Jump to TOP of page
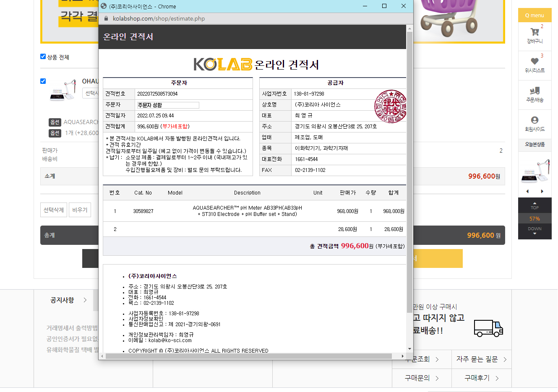 [535, 205]
